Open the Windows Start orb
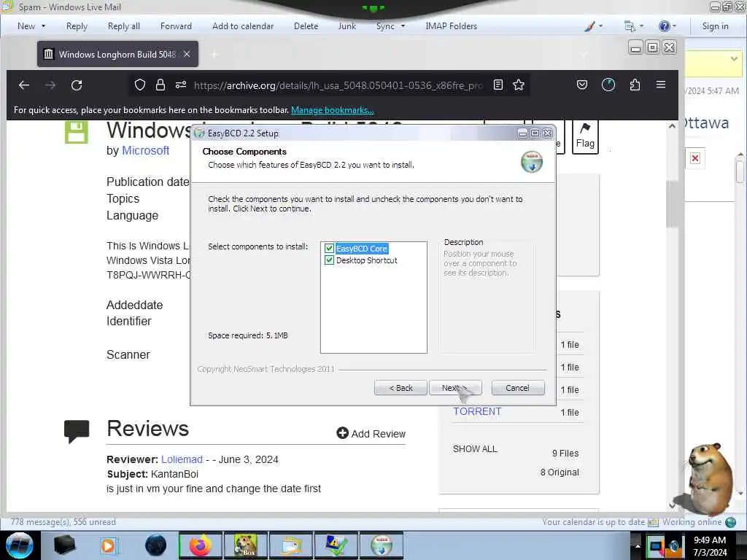The width and height of the screenshot is (747, 560). 19,545
